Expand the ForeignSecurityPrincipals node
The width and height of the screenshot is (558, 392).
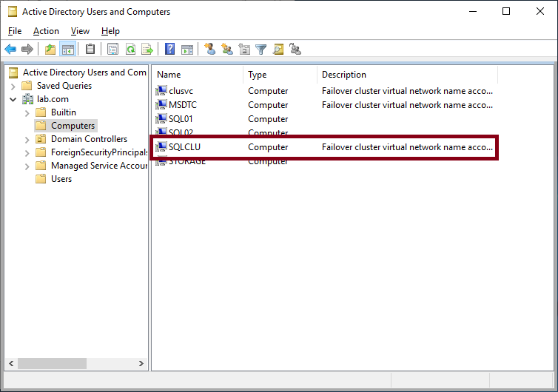[x=27, y=152]
